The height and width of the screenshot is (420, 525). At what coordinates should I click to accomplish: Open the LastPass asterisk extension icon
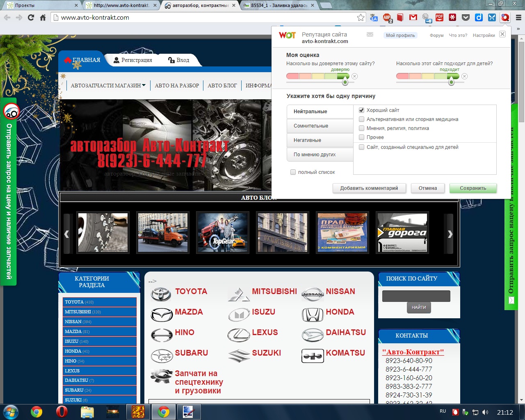[452, 18]
